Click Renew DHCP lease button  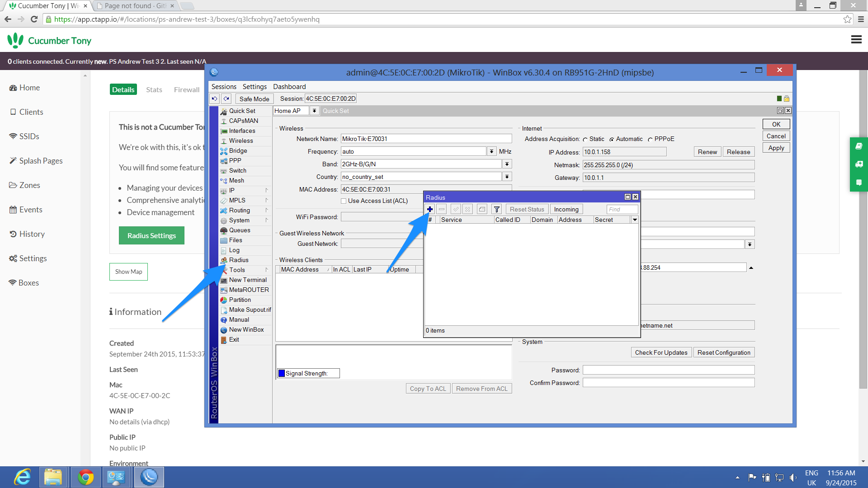(707, 152)
